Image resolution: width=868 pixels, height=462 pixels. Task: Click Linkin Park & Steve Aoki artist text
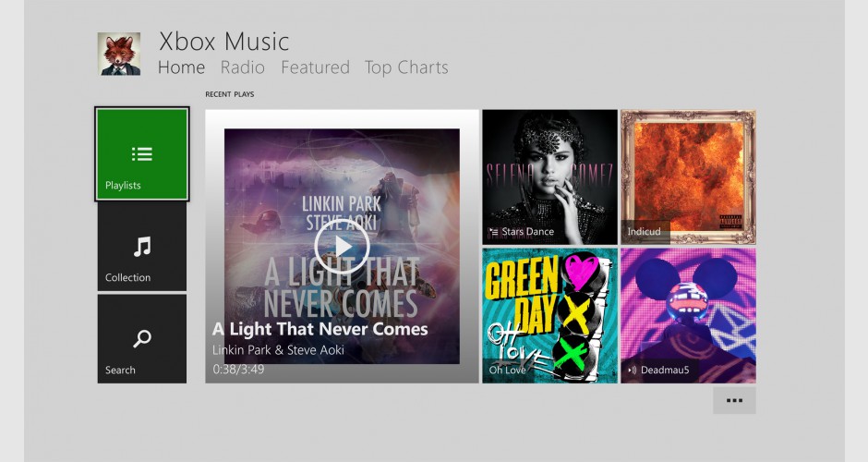[x=279, y=350]
